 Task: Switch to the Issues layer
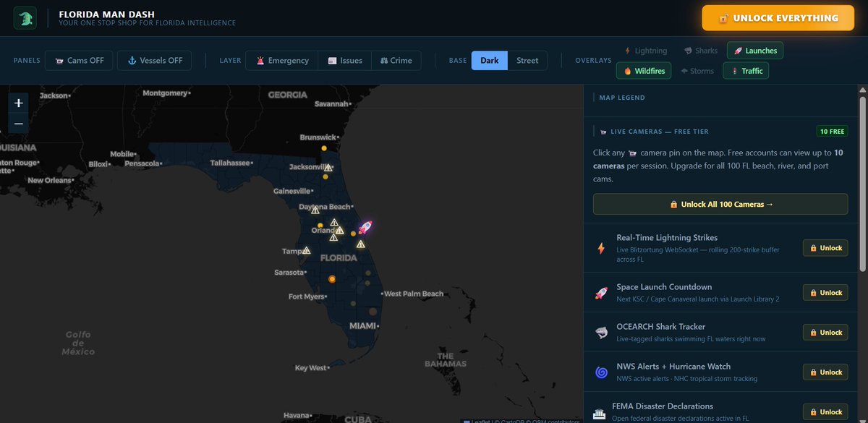point(345,61)
